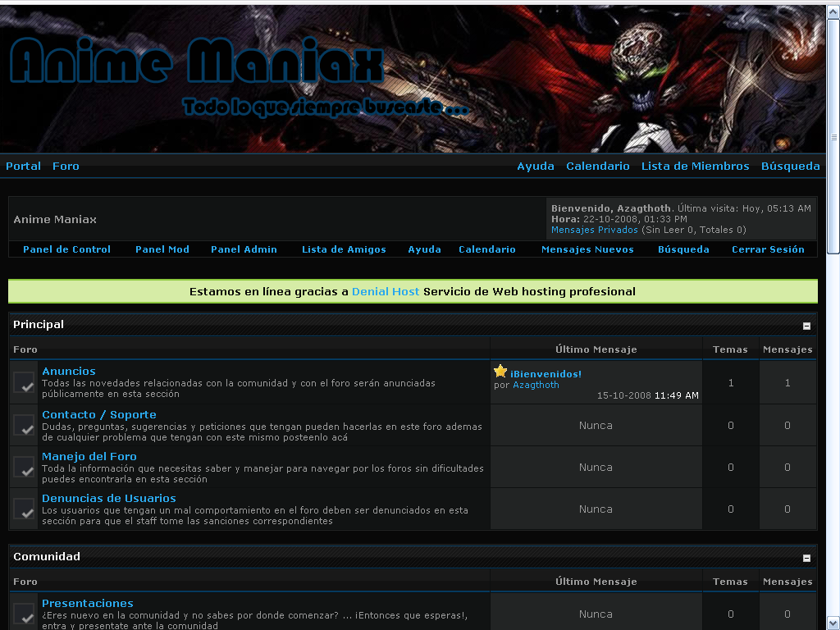Collapse the Principal category section
This screenshot has width=840, height=630.
(806, 326)
